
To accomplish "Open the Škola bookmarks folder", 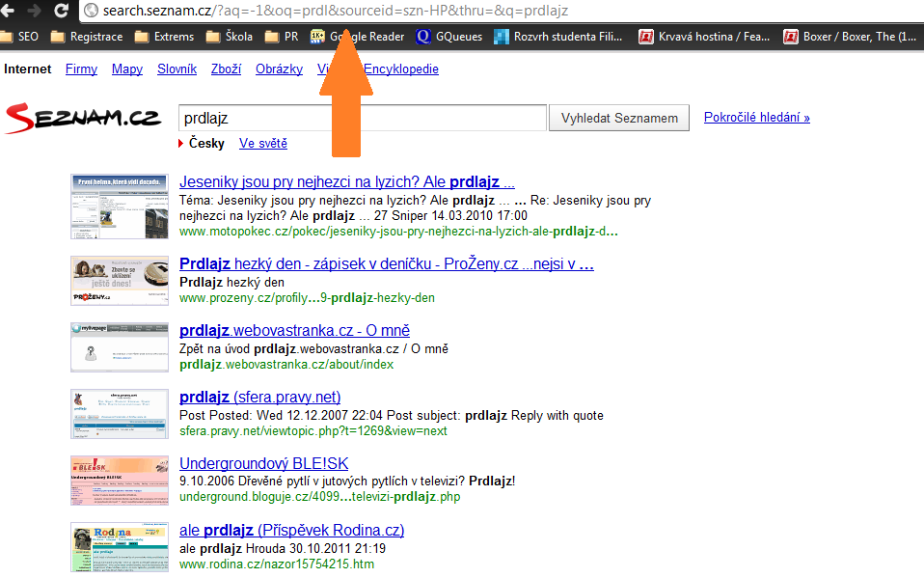I will (230, 37).
